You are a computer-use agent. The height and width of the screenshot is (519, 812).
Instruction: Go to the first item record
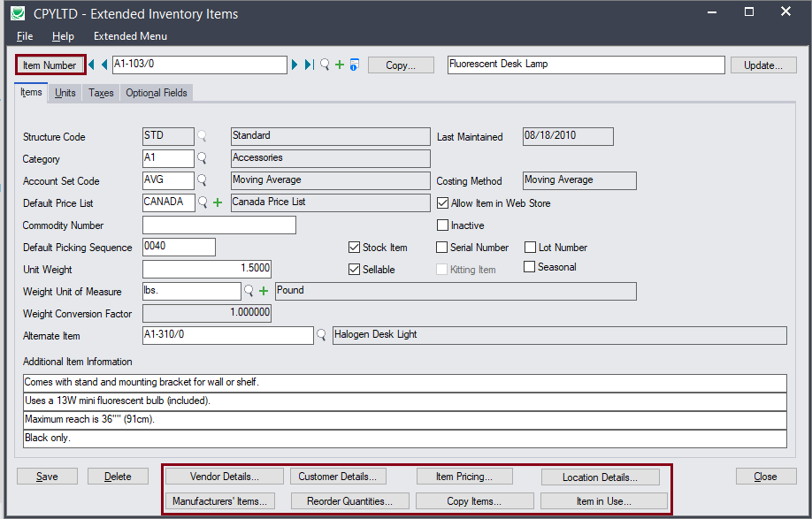tap(92, 65)
